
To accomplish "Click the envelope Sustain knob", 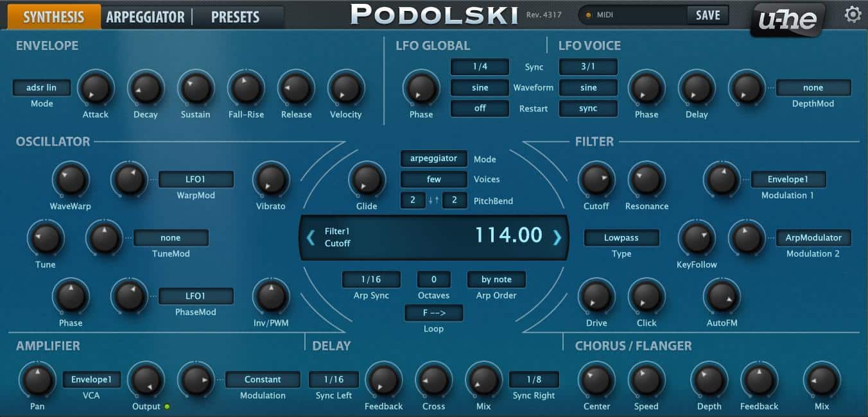I will pos(196,88).
